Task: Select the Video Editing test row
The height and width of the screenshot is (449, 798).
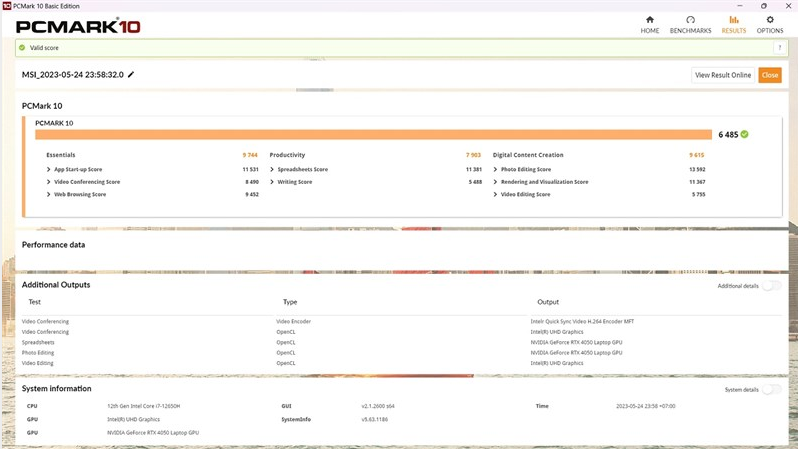Action: click(x=38, y=363)
